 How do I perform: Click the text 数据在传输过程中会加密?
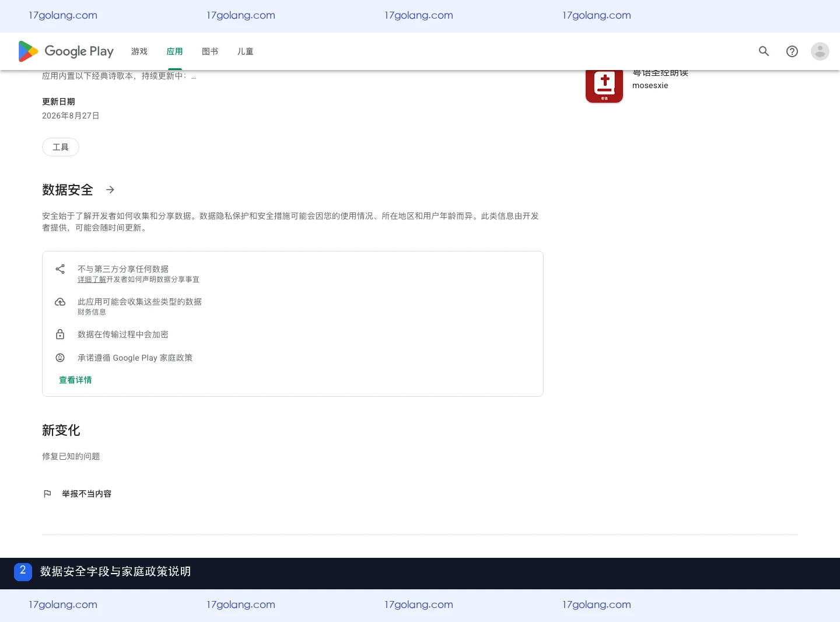pos(123,334)
